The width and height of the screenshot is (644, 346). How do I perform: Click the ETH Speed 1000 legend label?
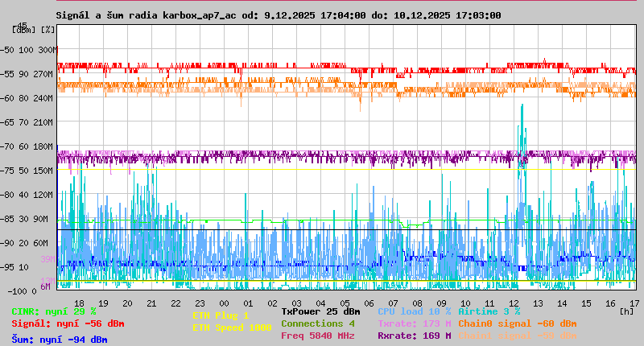pos(232,327)
